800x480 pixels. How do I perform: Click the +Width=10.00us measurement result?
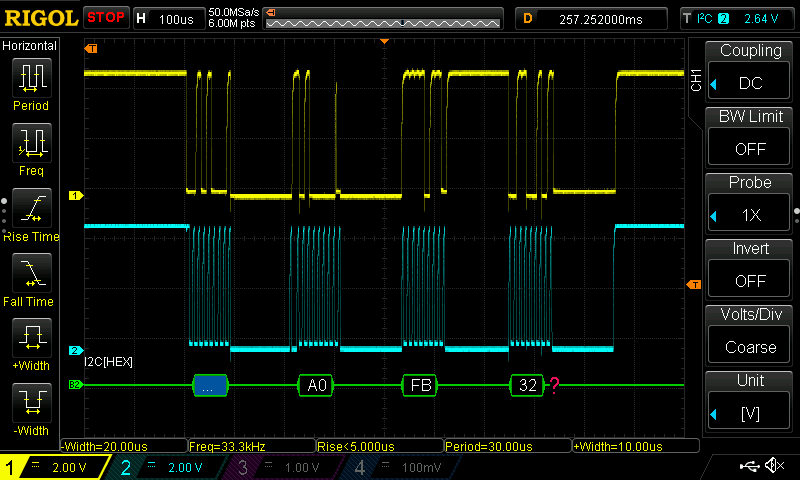636,446
